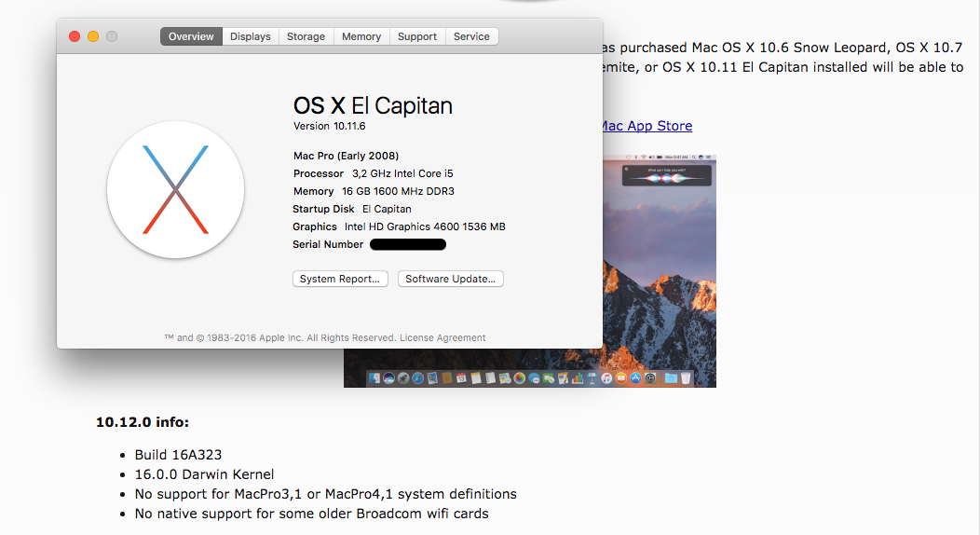The height and width of the screenshot is (535, 980).
Task: Click the Startup Disk El Capitan value
Action: tap(387, 209)
